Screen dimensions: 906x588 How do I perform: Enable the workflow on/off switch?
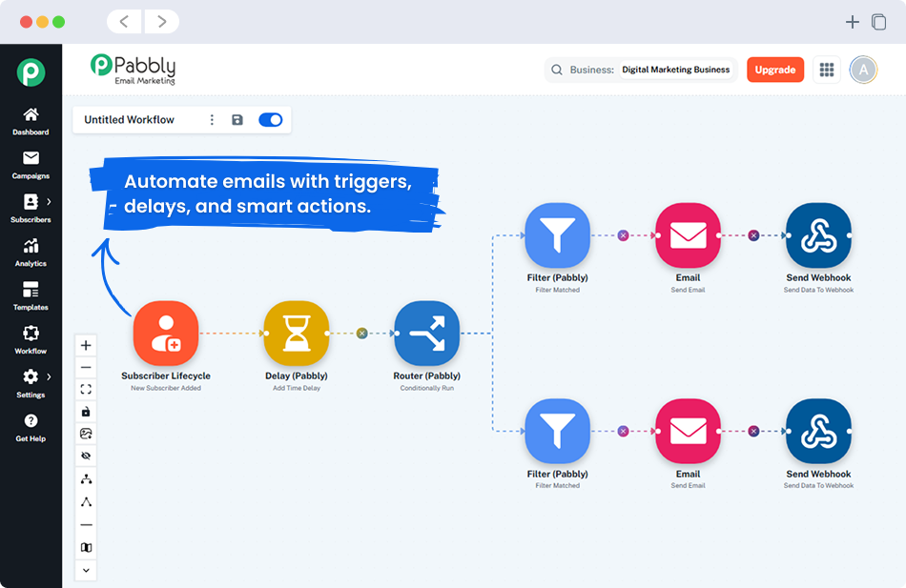coord(270,119)
